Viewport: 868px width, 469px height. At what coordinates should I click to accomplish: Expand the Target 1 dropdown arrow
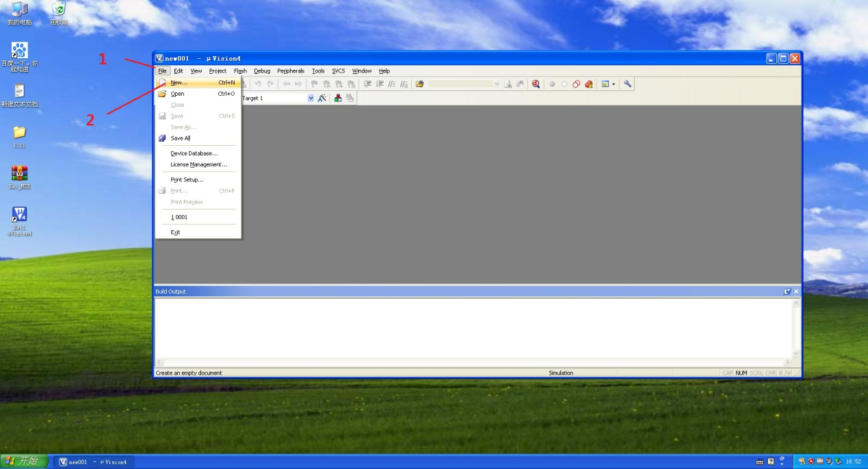[311, 99]
